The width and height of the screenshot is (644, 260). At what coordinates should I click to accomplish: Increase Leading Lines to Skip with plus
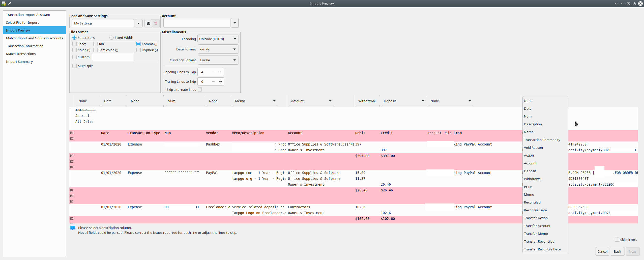[220, 72]
